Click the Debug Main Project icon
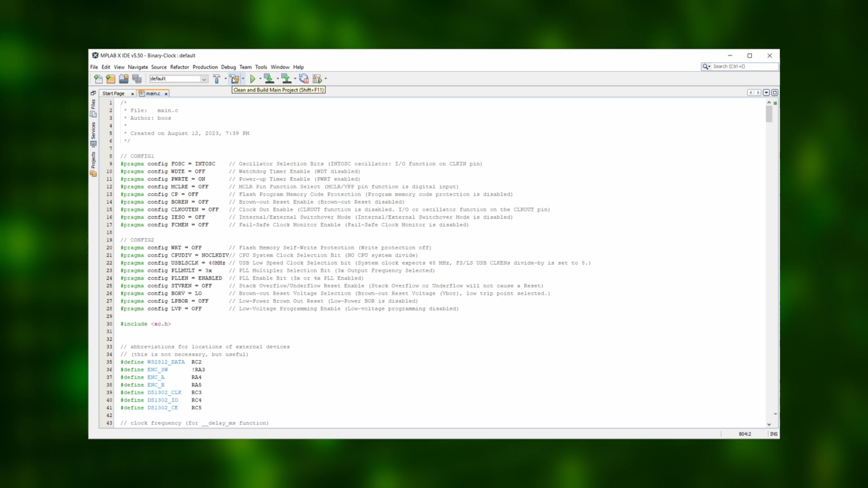This screenshot has width=868, height=488. tap(317, 79)
